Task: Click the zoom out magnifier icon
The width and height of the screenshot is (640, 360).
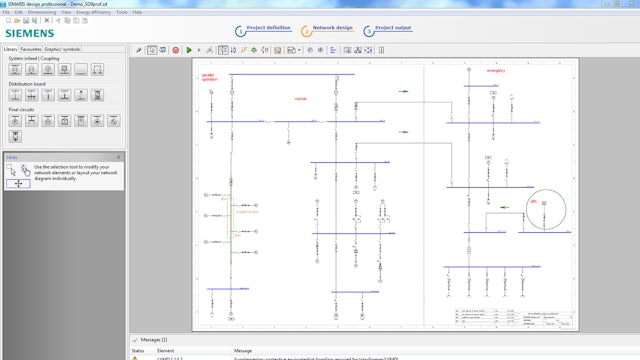Action: coord(320,50)
